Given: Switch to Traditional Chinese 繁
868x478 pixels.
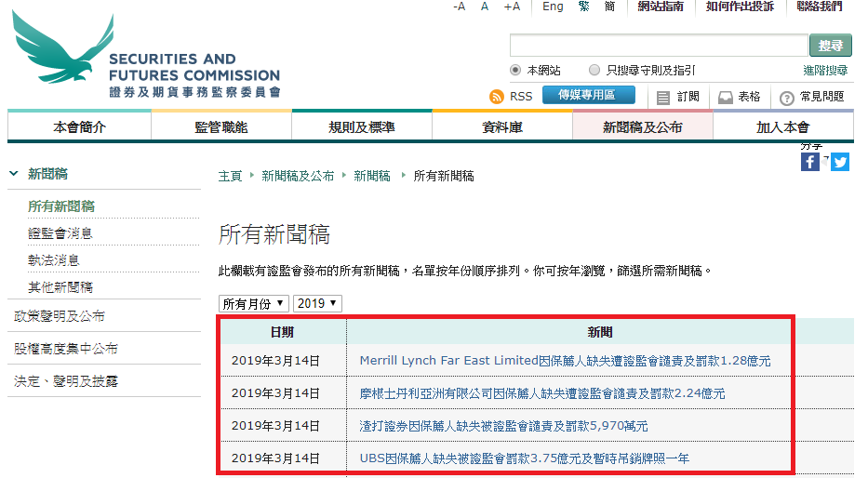Looking at the screenshot, I should coord(583,7).
